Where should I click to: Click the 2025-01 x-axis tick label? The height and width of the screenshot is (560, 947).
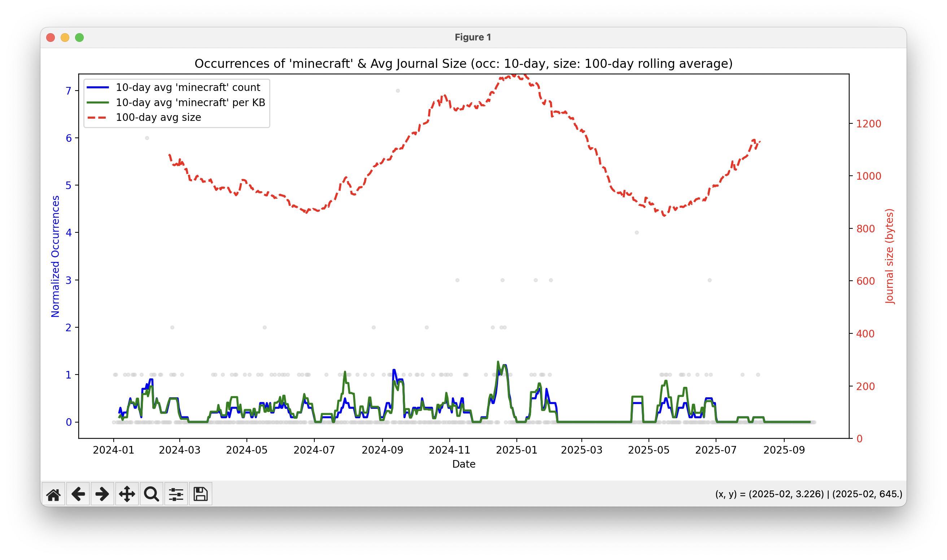tap(516, 450)
